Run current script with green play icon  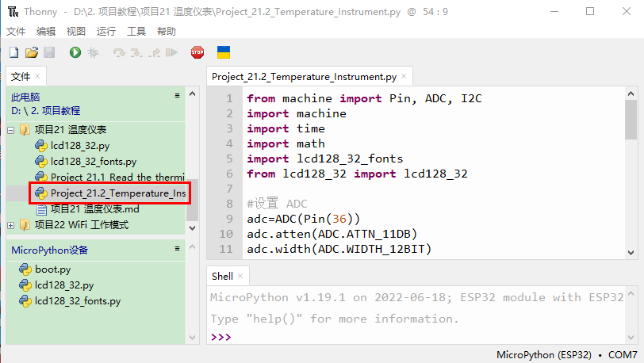click(75, 52)
